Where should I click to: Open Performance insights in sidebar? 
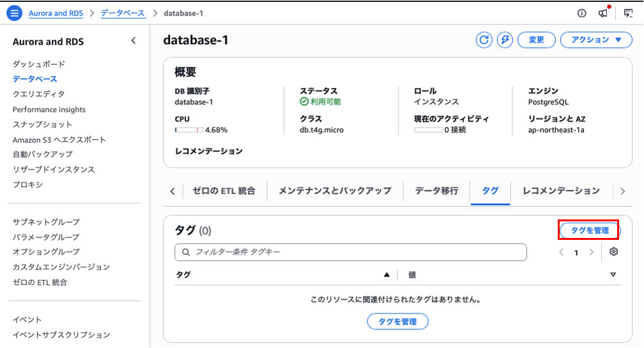pos(49,109)
